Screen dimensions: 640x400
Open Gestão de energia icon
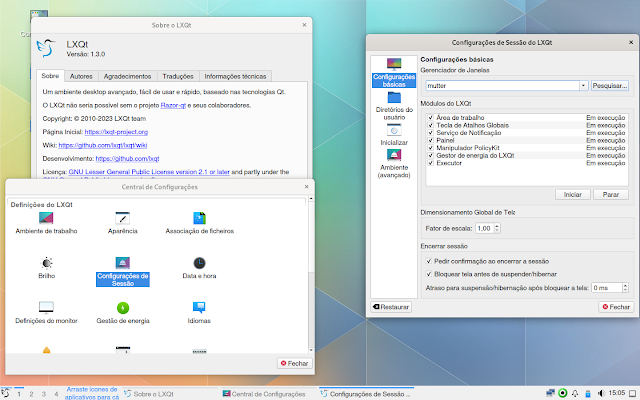123,307
